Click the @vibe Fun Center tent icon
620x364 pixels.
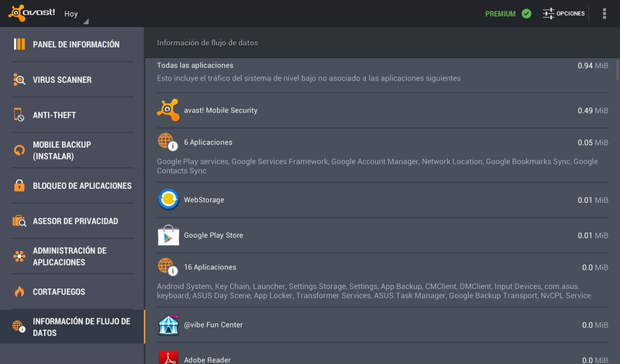click(168, 325)
